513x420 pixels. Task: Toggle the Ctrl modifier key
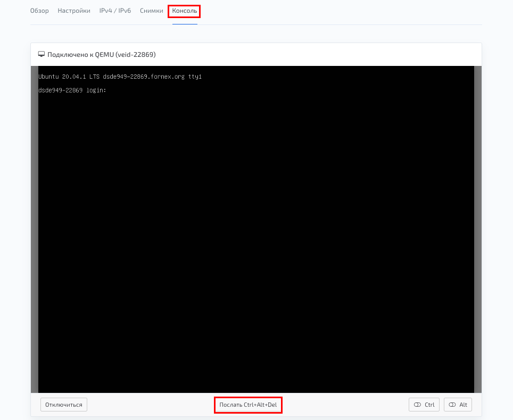[424, 405]
